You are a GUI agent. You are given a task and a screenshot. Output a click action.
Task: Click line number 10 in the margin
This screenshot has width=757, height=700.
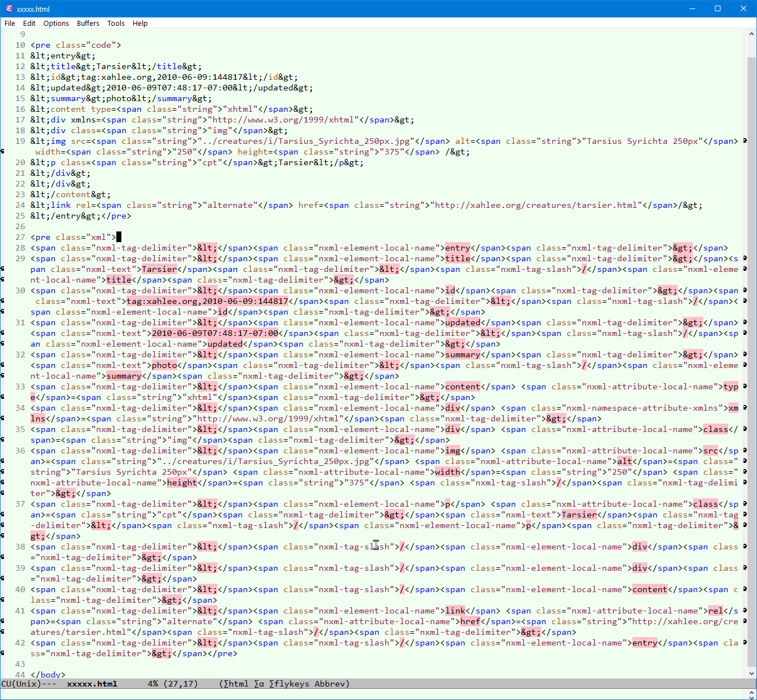pos(20,45)
